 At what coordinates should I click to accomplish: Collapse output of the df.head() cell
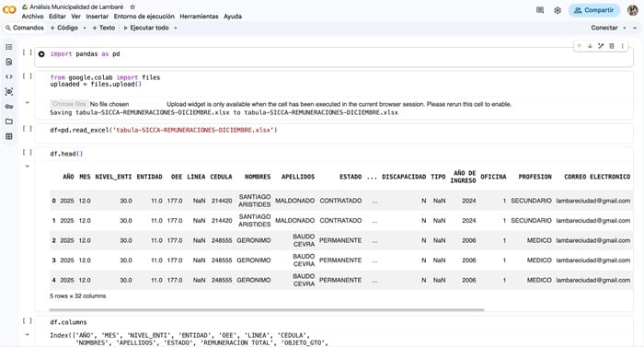pos(27,167)
